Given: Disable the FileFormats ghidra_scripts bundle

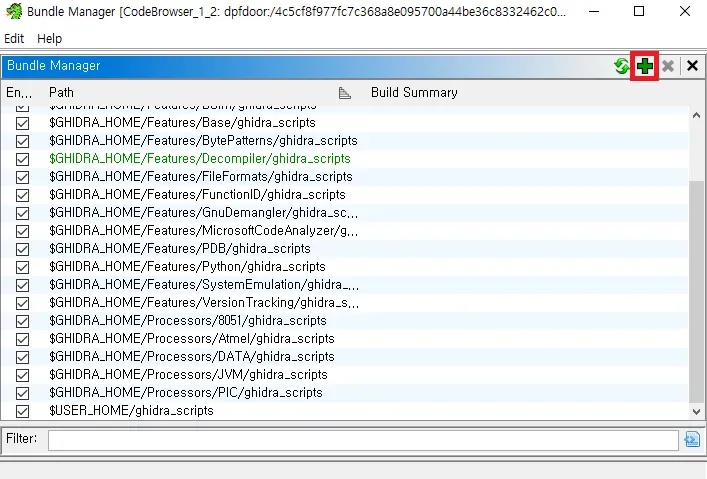Looking at the screenshot, I should [22, 177].
